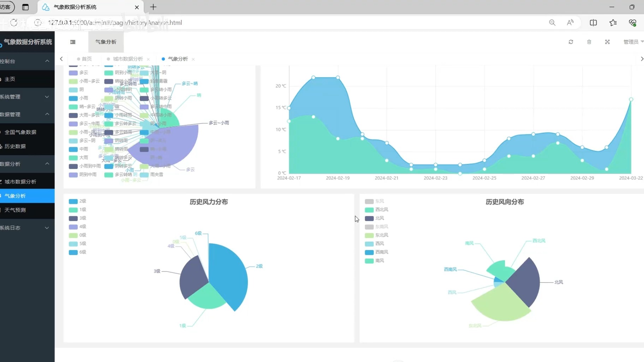Toggle the 东北风 wind direction legend

(376, 235)
